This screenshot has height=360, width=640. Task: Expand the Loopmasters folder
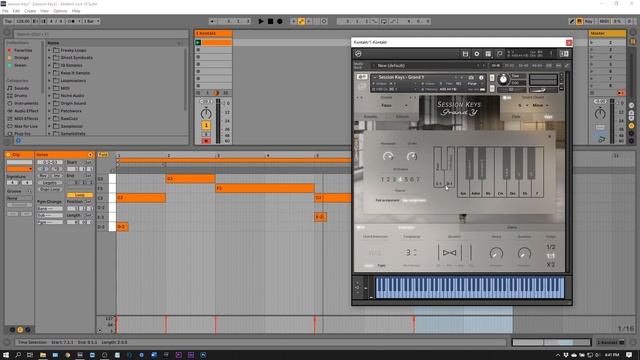[x=49, y=80]
